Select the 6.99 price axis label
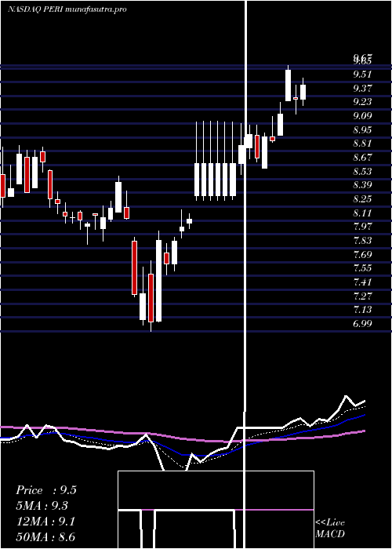Image resolution: width=392 pixels, height=549 pixels. [x=362, y=324]
